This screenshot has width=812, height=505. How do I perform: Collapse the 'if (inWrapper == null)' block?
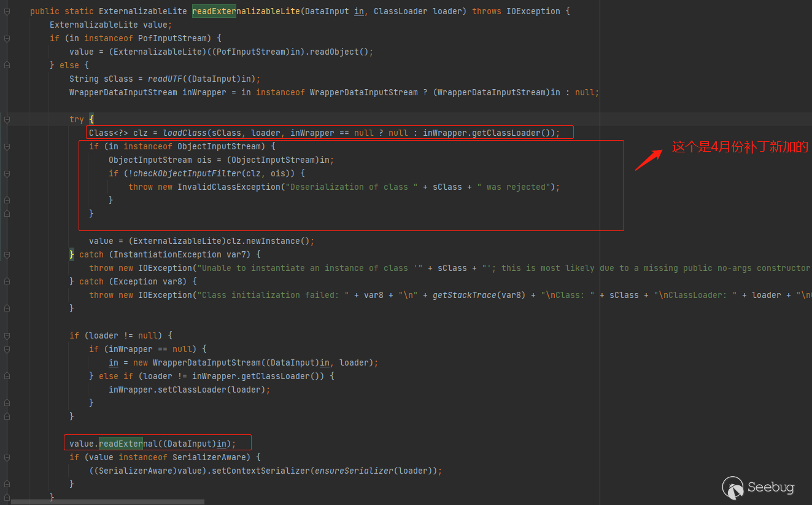[x=7, y=350]
